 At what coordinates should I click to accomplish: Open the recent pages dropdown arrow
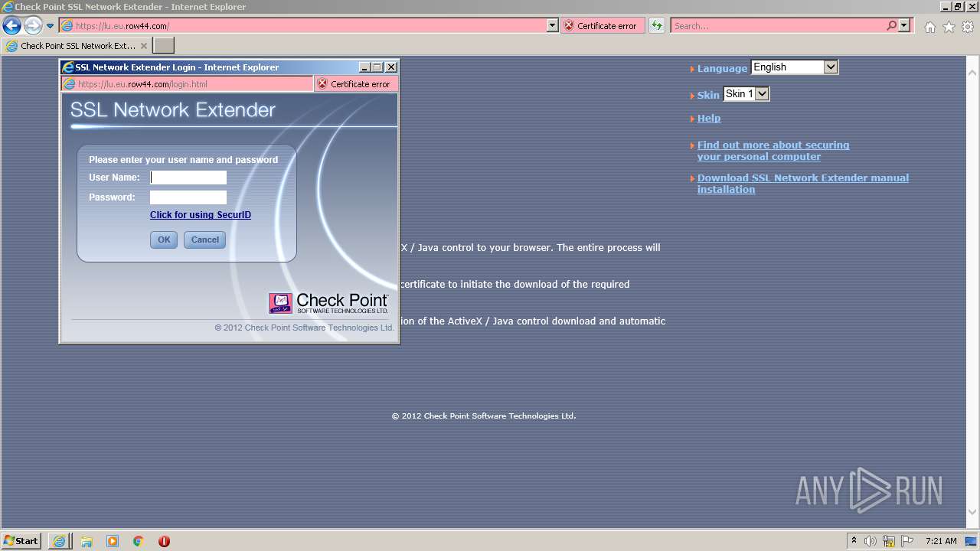(x=50, y=26)
